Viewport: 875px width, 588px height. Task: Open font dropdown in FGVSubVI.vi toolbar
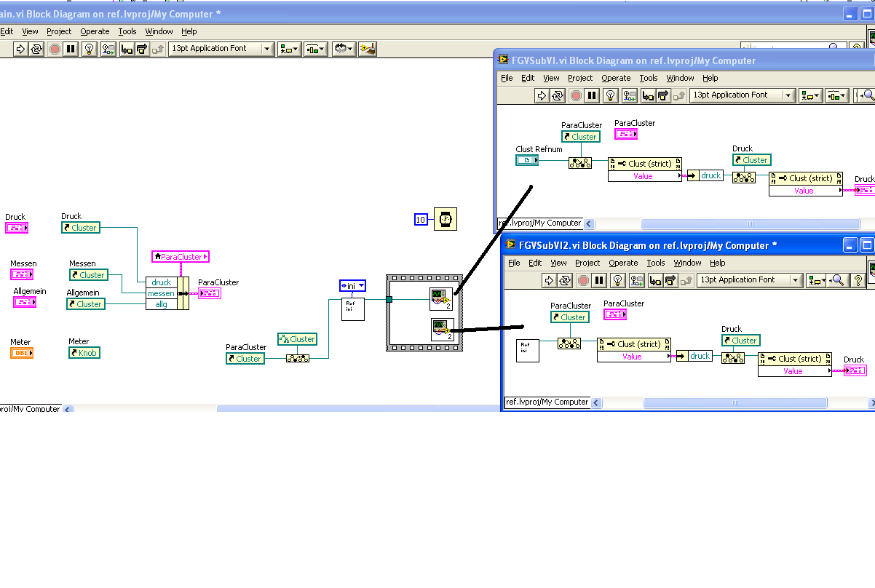pyautogui.click(x=743, y=95)
